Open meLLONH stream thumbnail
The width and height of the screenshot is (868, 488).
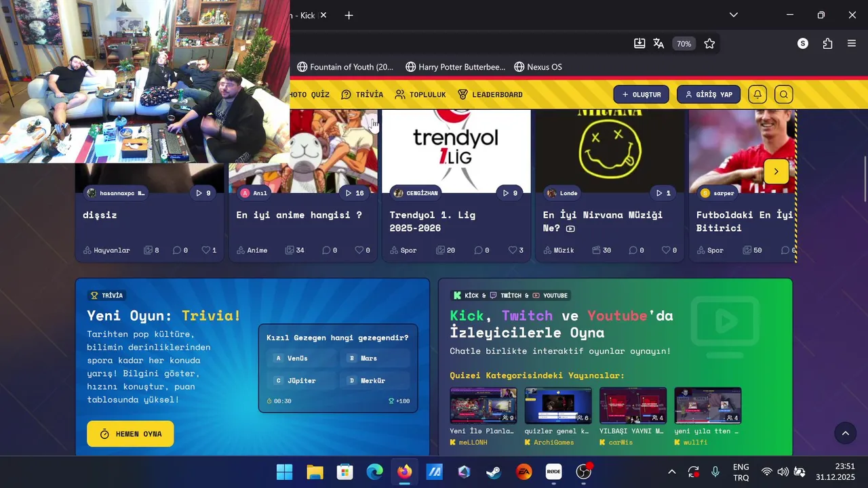pyautogui.click(x=483, y=405)
